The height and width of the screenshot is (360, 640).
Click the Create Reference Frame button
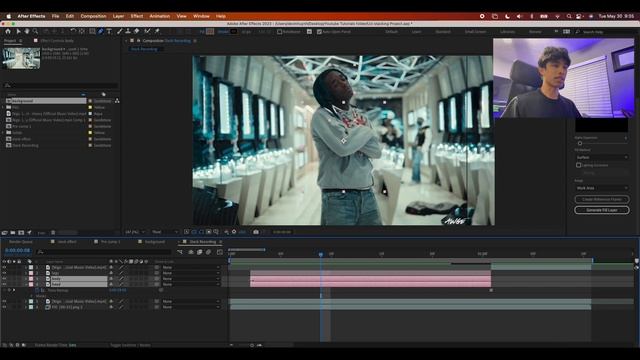602,199
